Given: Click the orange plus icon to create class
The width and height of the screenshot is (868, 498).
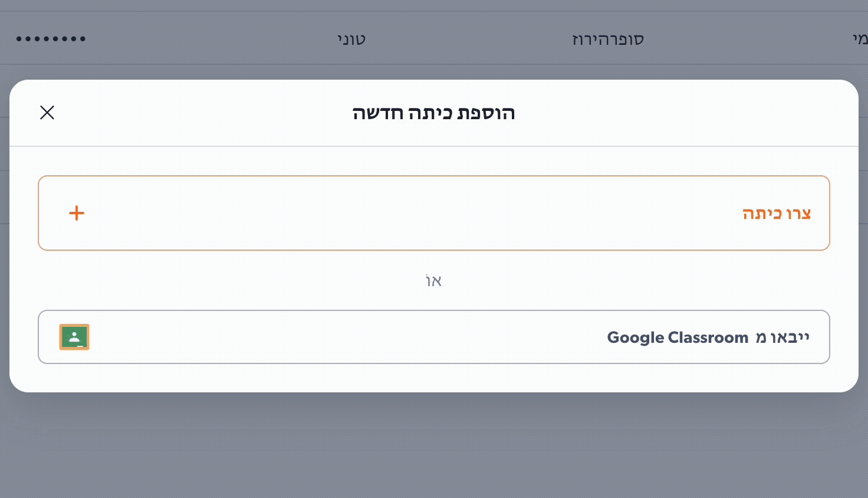Looking at the screenshot, I should 77,213.
